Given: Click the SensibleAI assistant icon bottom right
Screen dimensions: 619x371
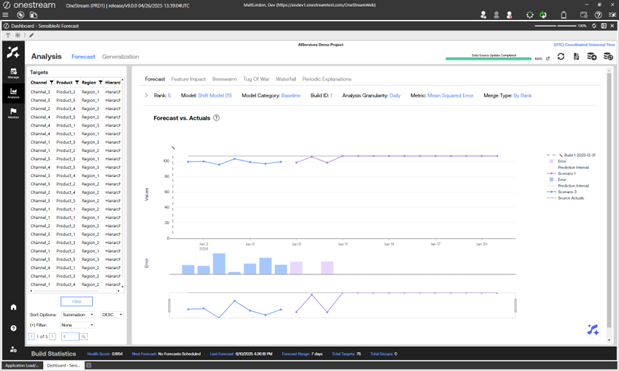Looking at the screenshot, I should click(593, 330).
